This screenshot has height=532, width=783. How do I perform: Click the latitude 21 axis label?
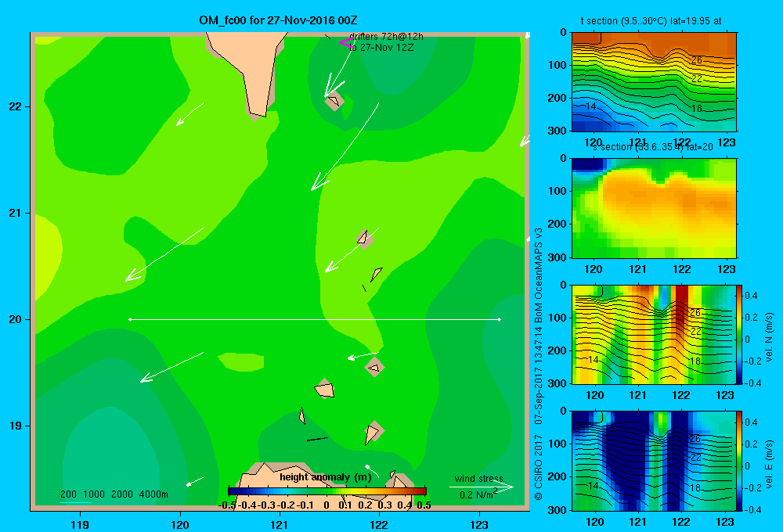(16, 213)
